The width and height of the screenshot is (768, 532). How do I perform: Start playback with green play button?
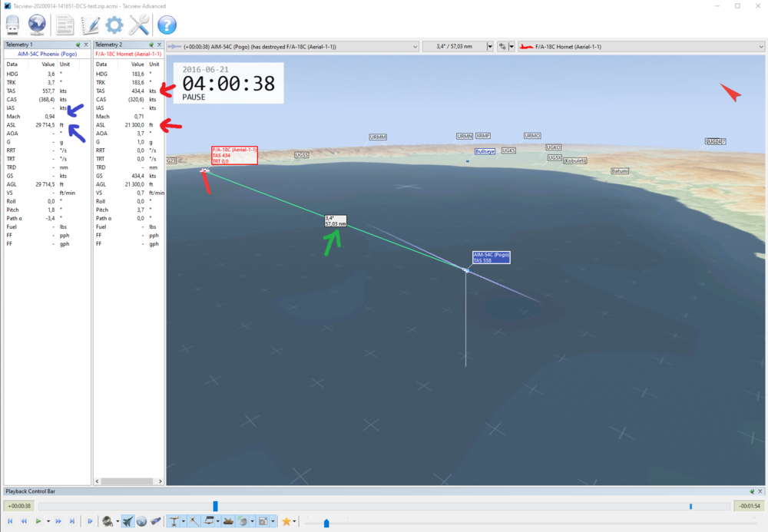tap(38, 521)
